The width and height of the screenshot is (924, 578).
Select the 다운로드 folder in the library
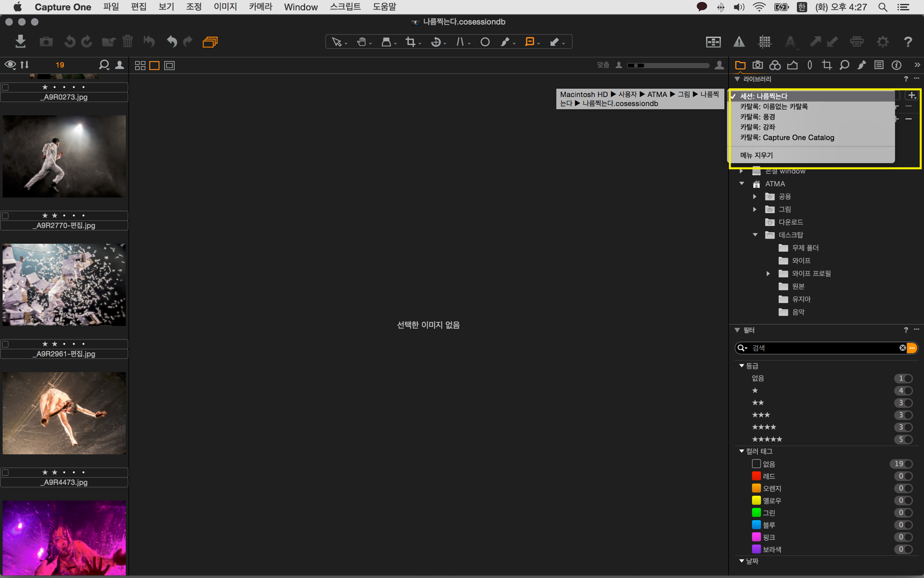790,222
